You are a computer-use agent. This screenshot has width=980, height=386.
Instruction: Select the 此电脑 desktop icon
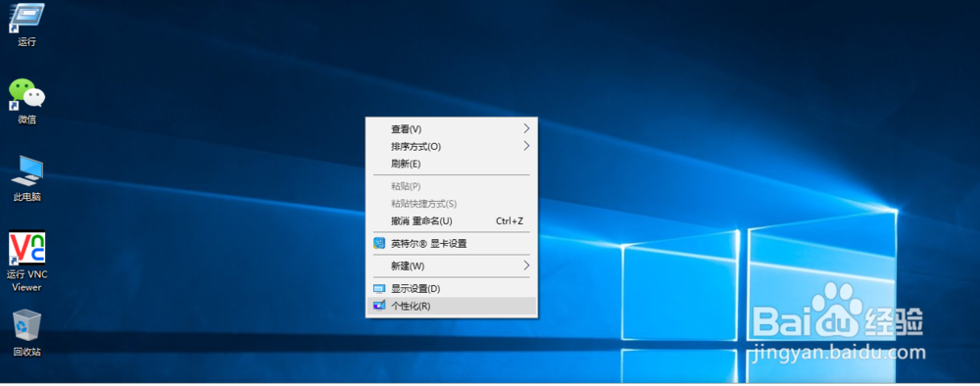[x=26, y=170]
